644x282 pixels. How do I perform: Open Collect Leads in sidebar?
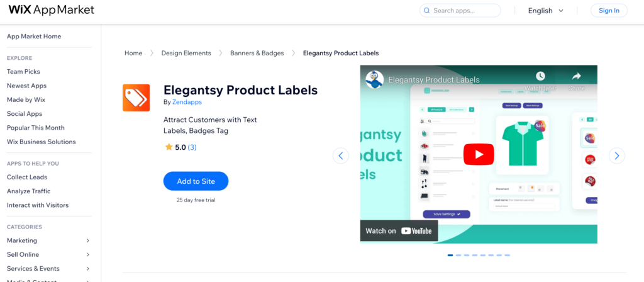coord(27,177)
